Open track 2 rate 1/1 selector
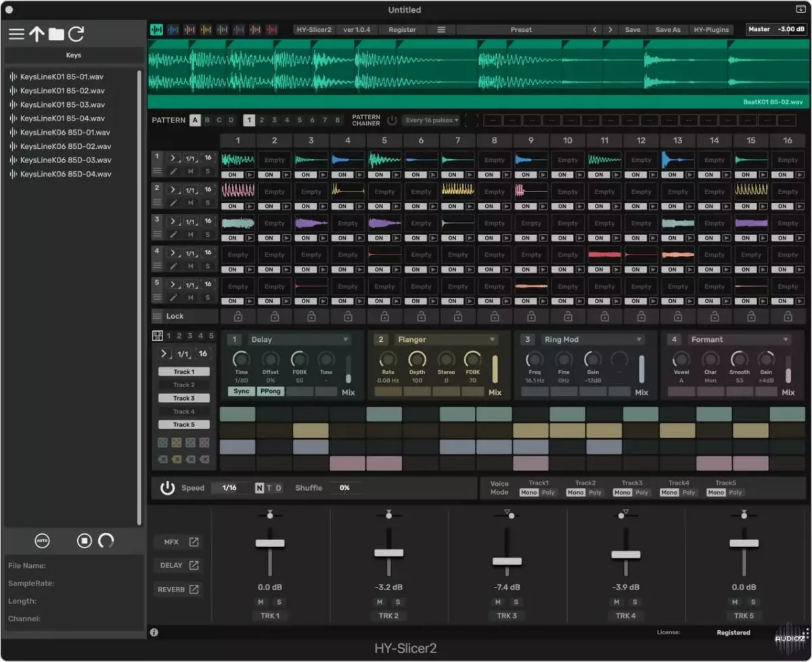Screen dimensions: 812x662 pos(191,190)
